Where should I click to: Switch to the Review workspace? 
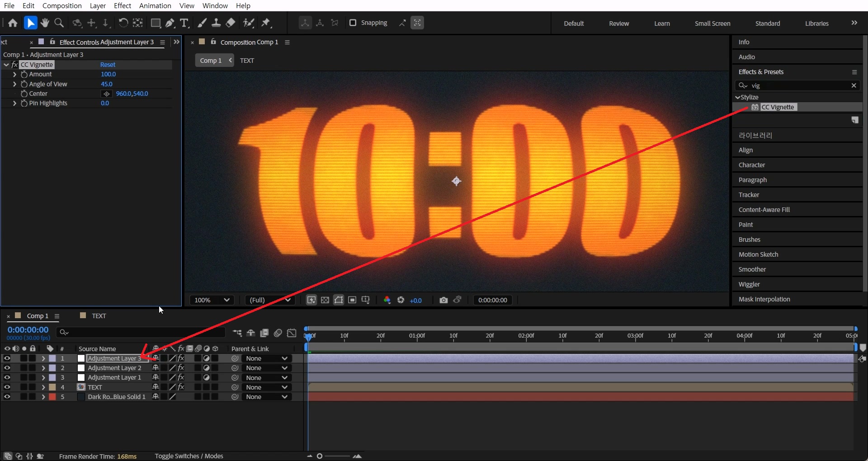pyautogui.click(x=619, y=24)
